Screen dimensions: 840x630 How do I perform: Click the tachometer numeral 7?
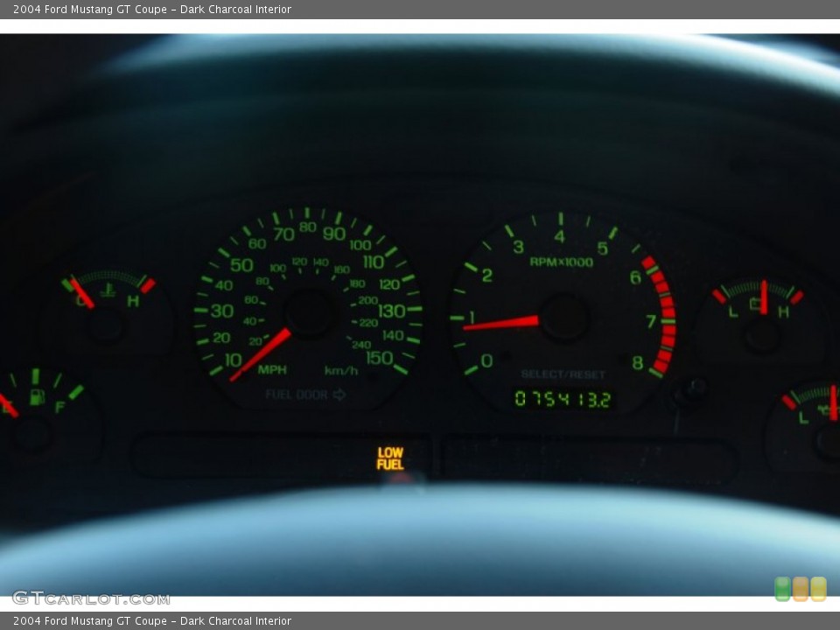[x=651, y=321]
